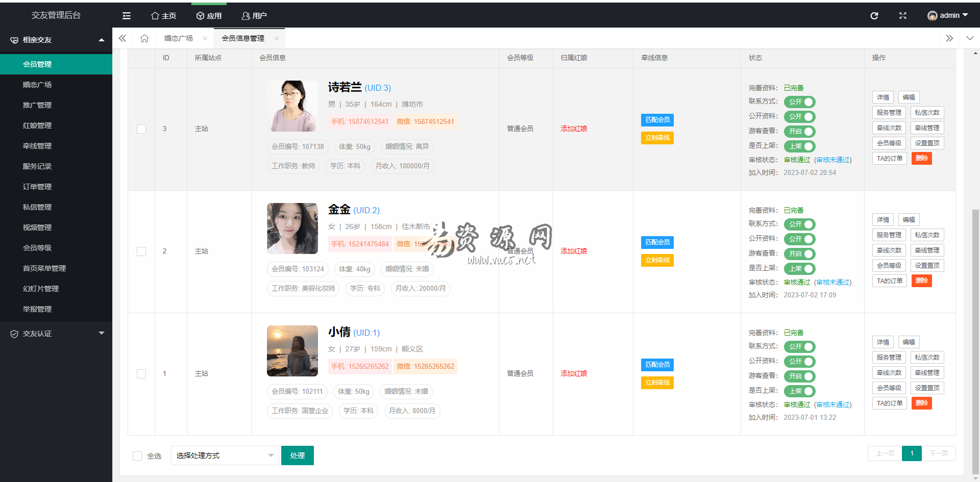Click the admin avatar icon
This screenshot has height=482, width=980.
pyautogui.click(x=933, y=16)
